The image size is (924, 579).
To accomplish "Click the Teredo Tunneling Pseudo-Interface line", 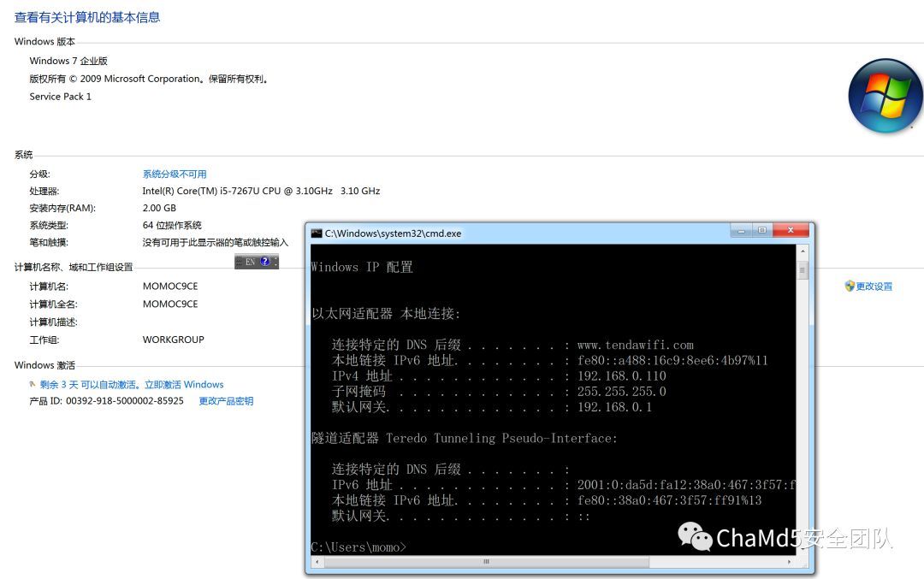I will (x=464, y=438).
